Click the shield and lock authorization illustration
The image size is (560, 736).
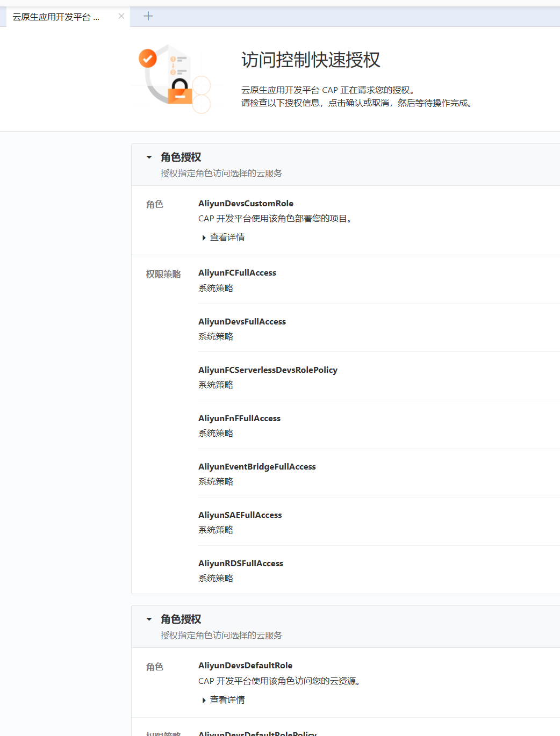pos(175,79)
